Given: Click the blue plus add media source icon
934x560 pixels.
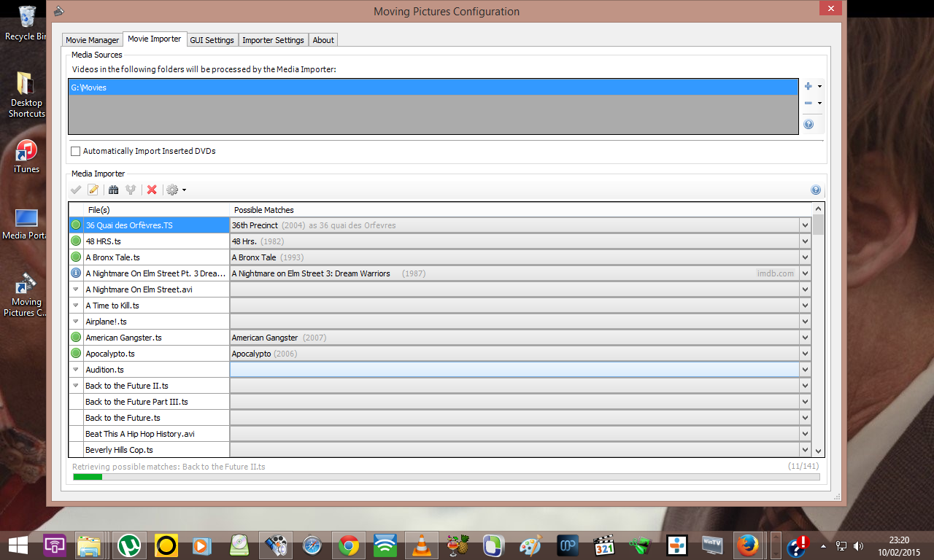Looking at the screenshot, I should (808, 86).
